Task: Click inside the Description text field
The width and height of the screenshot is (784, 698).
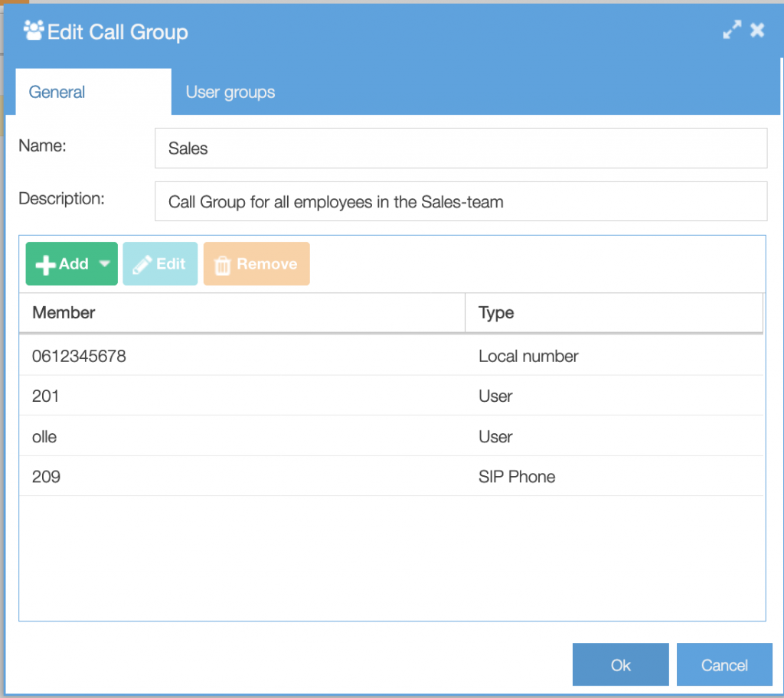Action: click(459, 201)
